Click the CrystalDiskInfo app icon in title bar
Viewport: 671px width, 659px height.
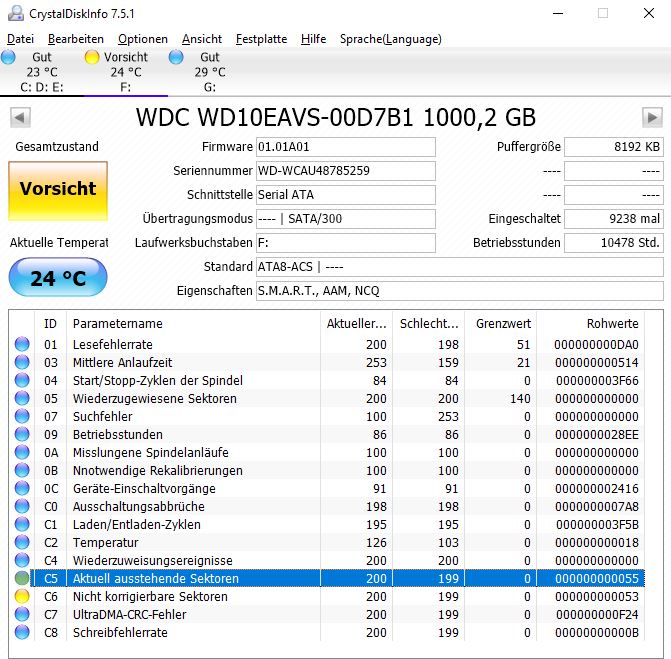point(16,13)
